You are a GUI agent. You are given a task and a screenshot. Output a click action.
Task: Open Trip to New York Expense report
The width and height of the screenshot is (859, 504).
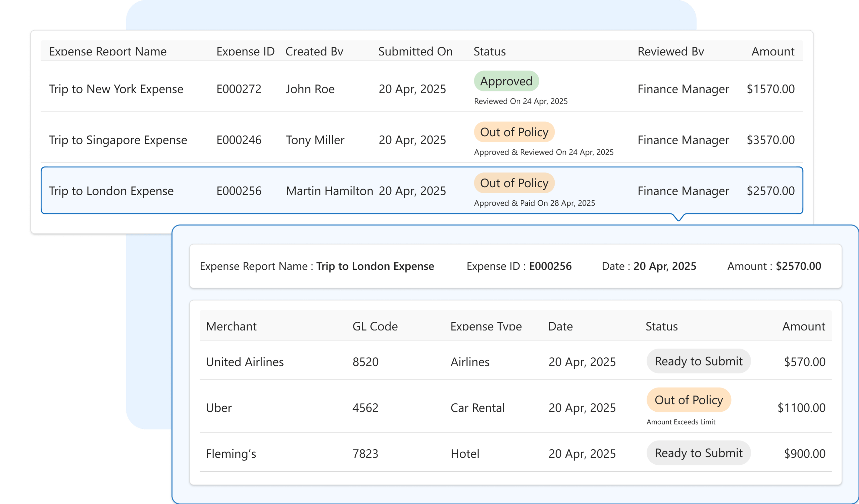coord(116,89)
